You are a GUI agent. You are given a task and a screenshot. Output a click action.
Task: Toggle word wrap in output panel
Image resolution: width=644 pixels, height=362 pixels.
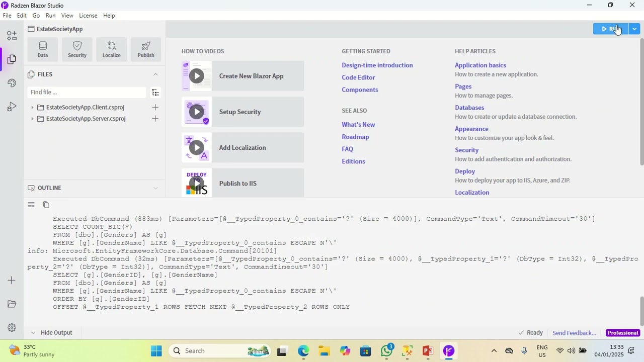click(31, 205)
